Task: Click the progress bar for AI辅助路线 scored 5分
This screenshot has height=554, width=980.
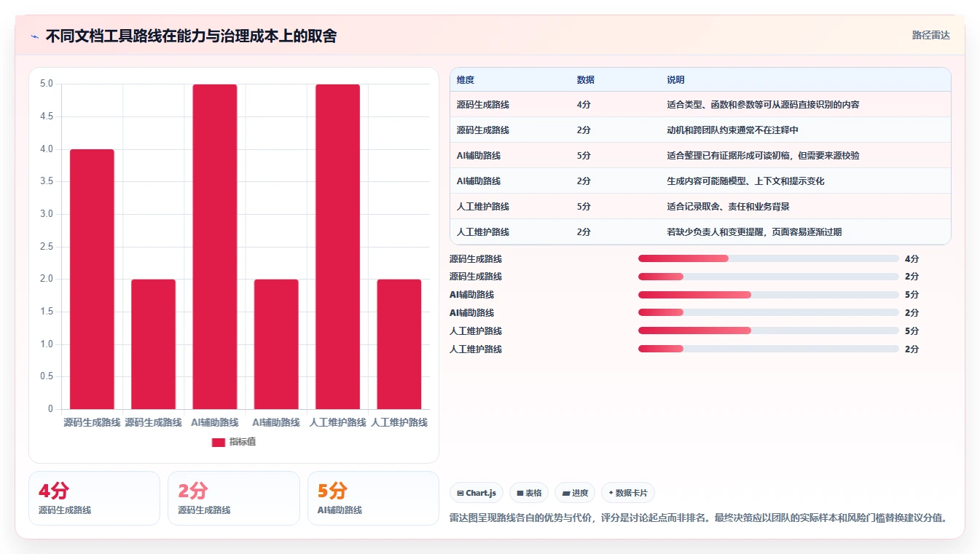Action: (x=768, y=295)
